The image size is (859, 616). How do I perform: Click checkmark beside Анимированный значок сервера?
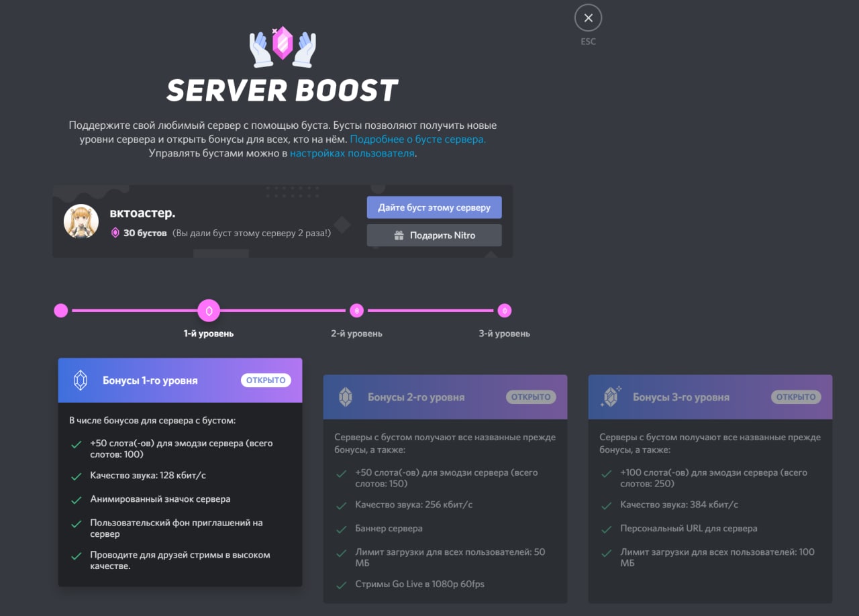point(76,500)
